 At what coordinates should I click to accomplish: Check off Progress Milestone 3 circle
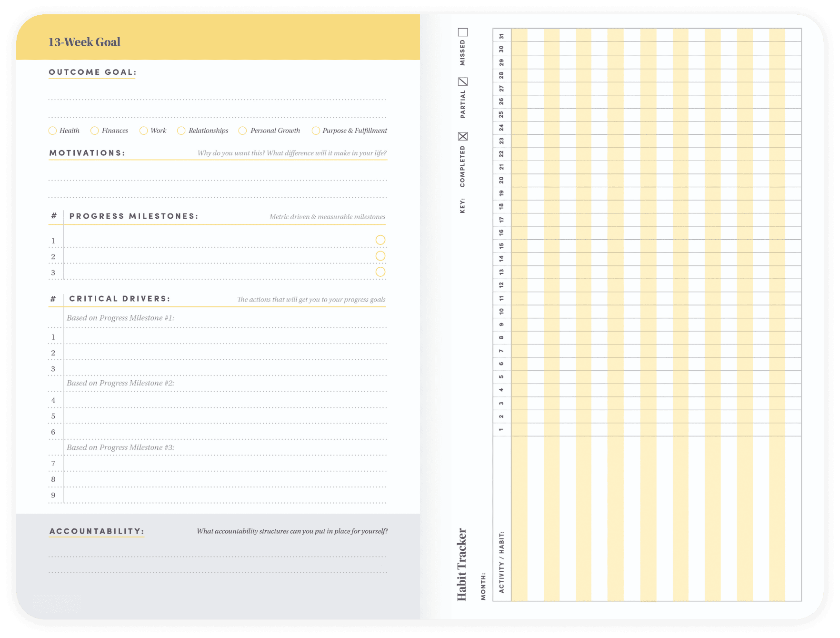tap(380, 272)
